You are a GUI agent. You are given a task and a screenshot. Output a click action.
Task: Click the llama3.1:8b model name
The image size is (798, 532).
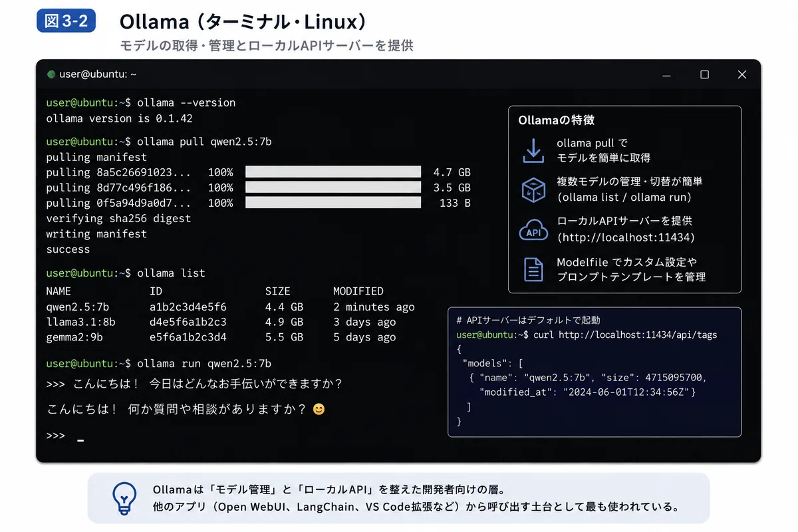pos(80,322)
